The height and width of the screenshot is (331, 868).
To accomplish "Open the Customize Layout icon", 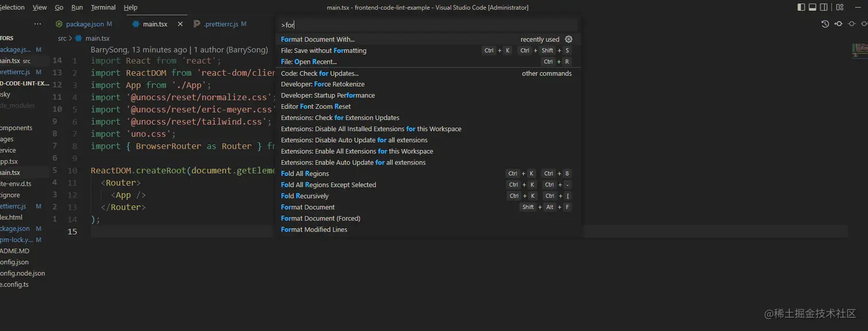I will coord(840,7).
